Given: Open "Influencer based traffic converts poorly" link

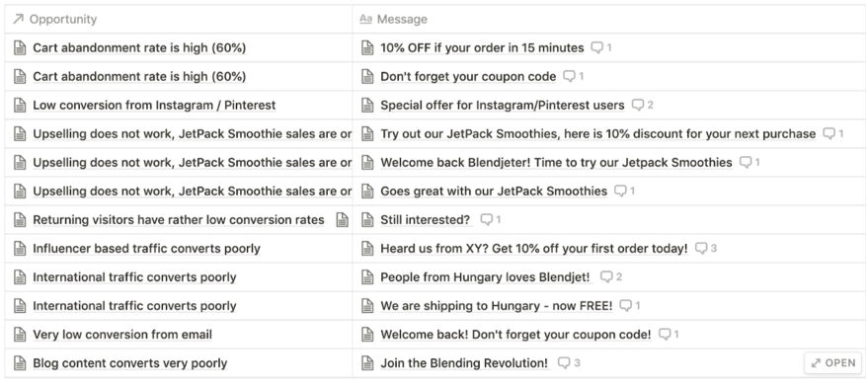Looking at the screenshot, I should [146, 249].
